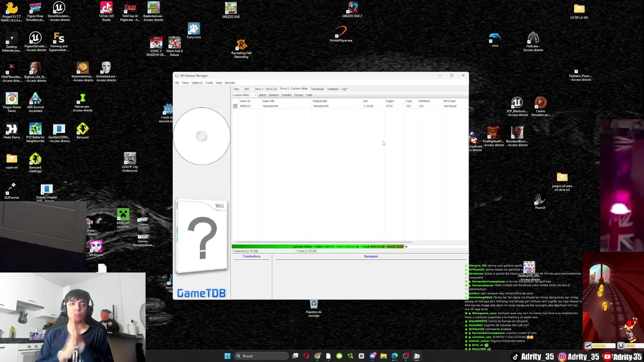The image size is (644, 362).
Task: Open the Options menu
Action: (197, 83)
